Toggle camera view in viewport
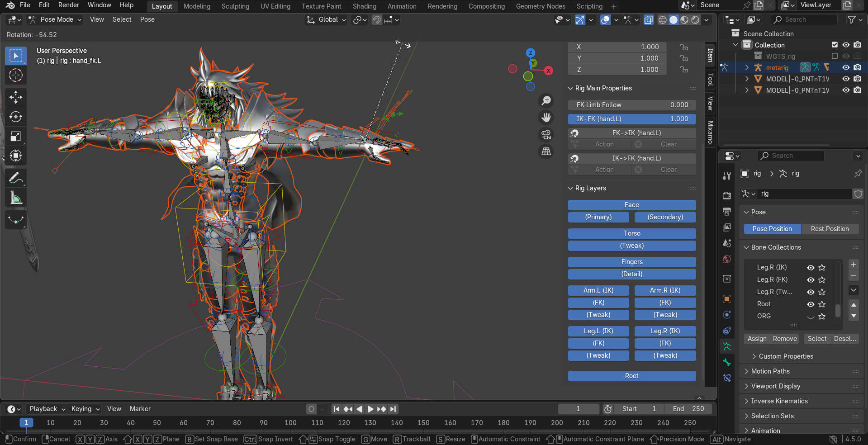868x445 pixels. pyautogui.click(x=546, y=134)
